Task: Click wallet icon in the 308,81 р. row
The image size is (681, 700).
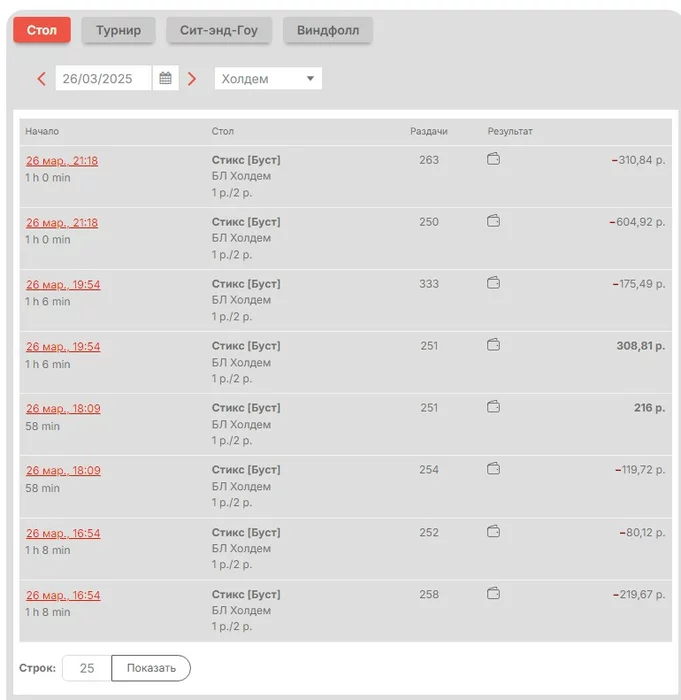Action: coord(493,345)
